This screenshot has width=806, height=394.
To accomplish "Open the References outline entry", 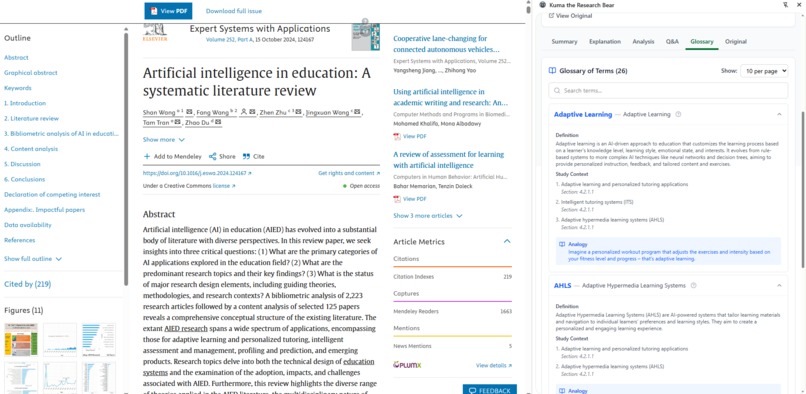I will point(20,240).
